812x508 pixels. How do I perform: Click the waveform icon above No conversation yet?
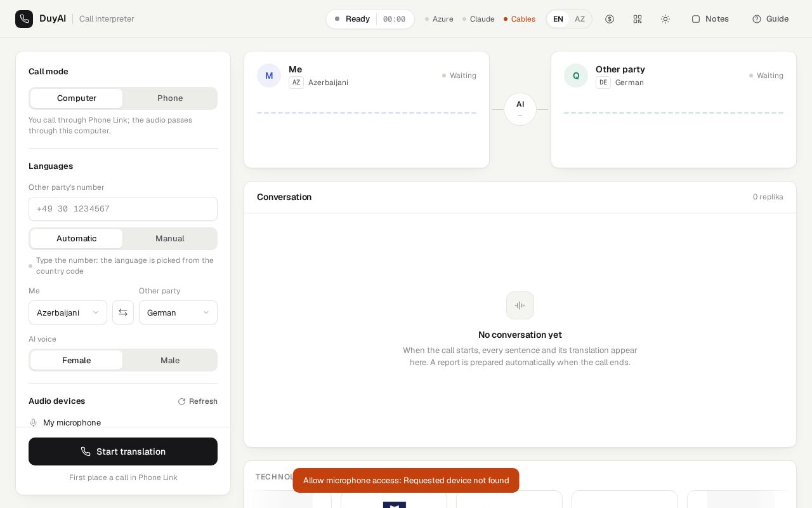[x=520, y=305]
